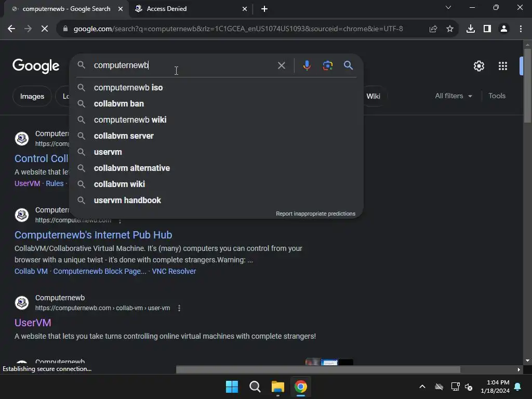Share this page from address bar

coord(433,29)
